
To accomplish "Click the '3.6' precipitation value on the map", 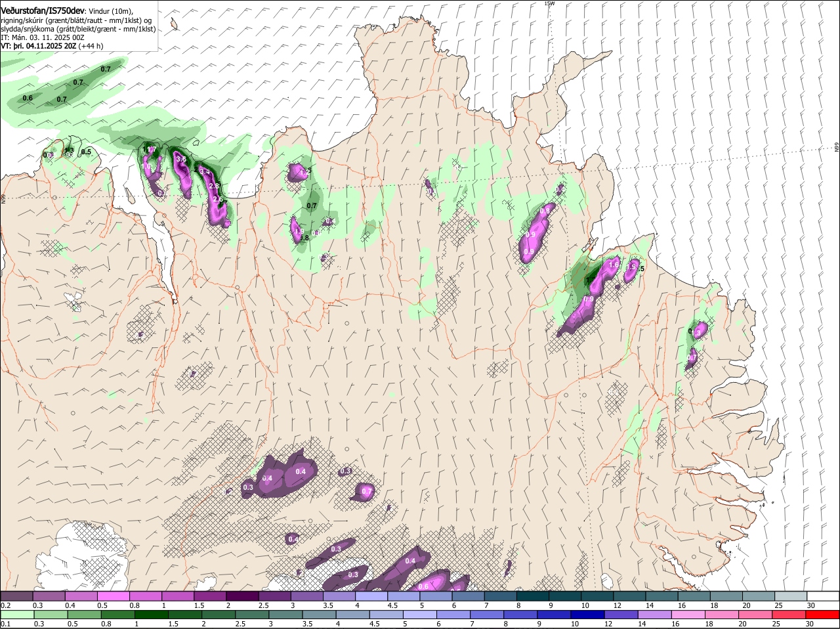I will tap(182, 159).
